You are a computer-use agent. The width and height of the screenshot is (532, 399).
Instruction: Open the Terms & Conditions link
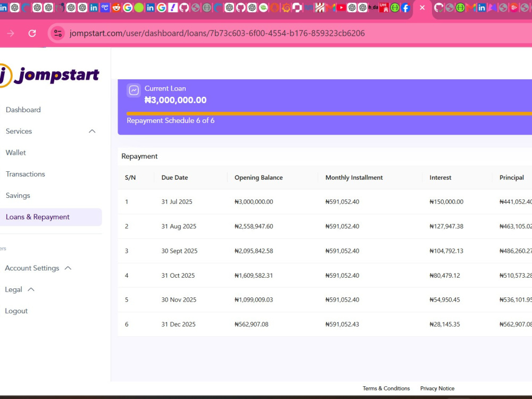tap(386, 388)
